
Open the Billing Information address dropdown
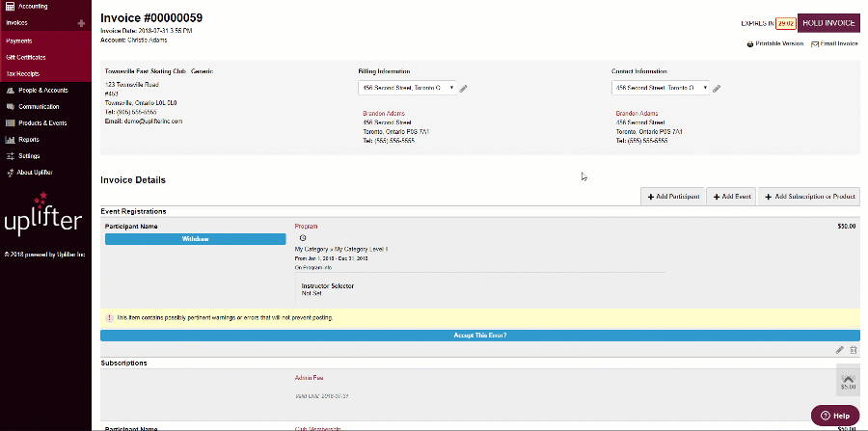click(x=400, y=88)
